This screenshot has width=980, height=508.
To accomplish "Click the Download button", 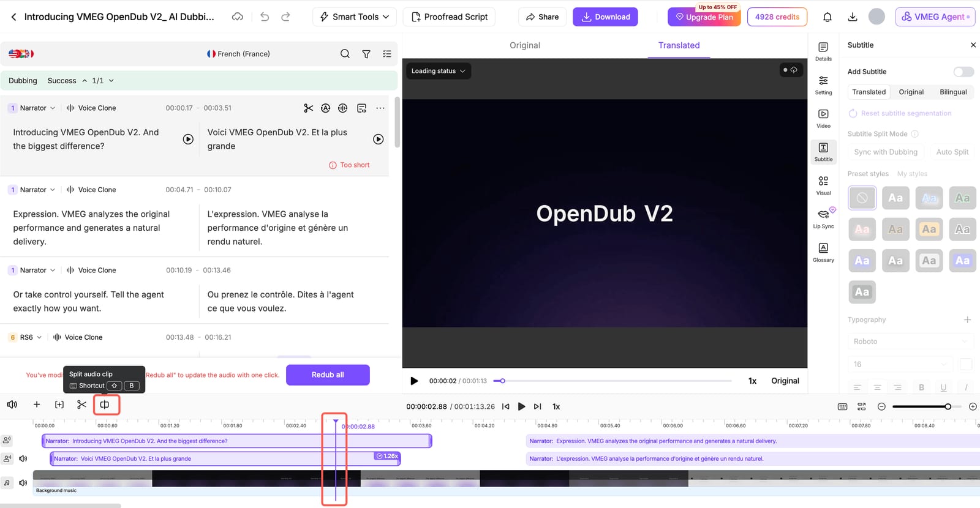I will tap(605, 17).
